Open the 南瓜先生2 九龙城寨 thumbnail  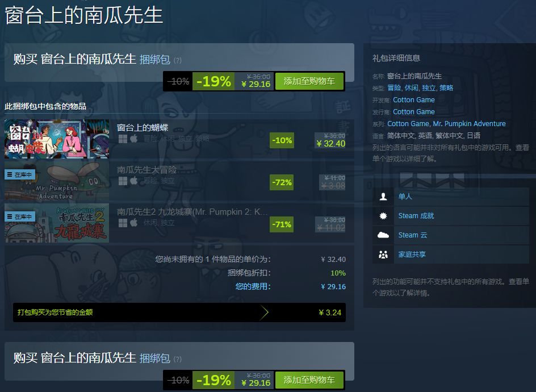(57, 223)
